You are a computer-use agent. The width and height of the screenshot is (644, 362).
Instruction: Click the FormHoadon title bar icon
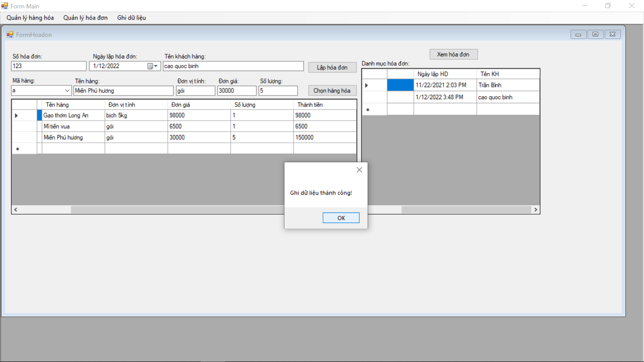click(x=10, y=35)
